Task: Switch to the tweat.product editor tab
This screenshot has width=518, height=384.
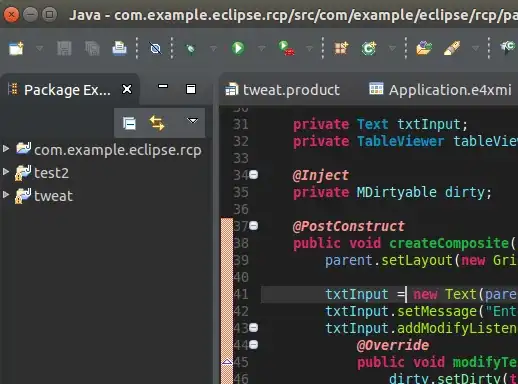Action: click(x=282, y=90)
